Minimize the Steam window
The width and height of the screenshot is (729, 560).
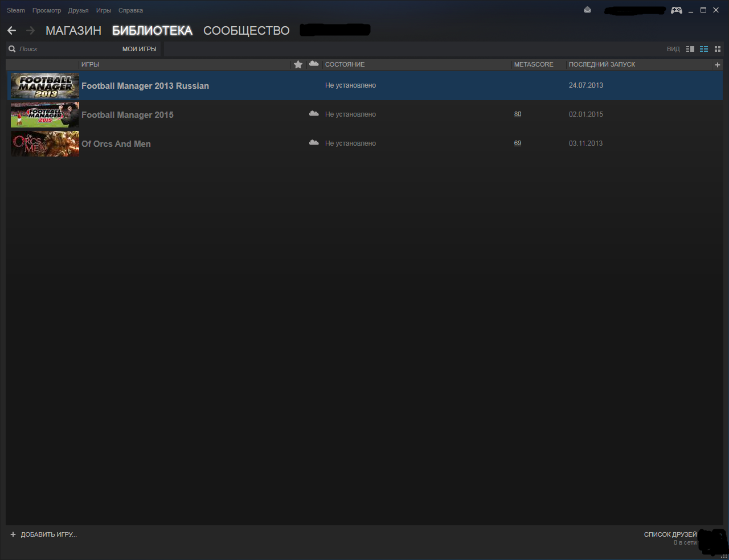click(x=691, y=11)
